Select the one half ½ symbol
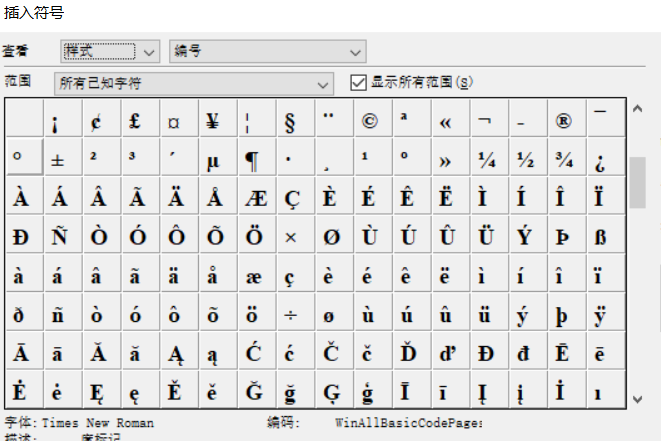This screenshot has height=441, width=661. (529, 157)
